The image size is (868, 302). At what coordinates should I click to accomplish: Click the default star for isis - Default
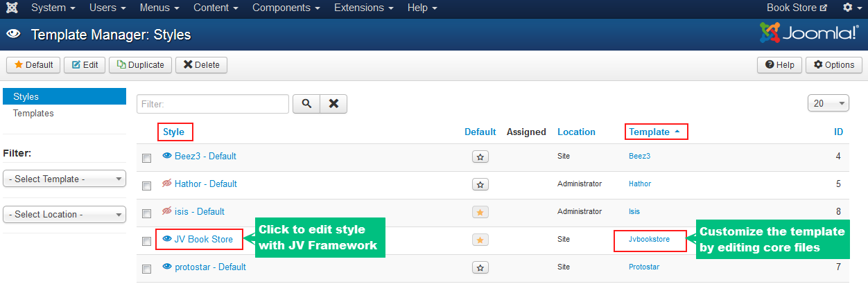pyautogui.click(x=480, y=212)
